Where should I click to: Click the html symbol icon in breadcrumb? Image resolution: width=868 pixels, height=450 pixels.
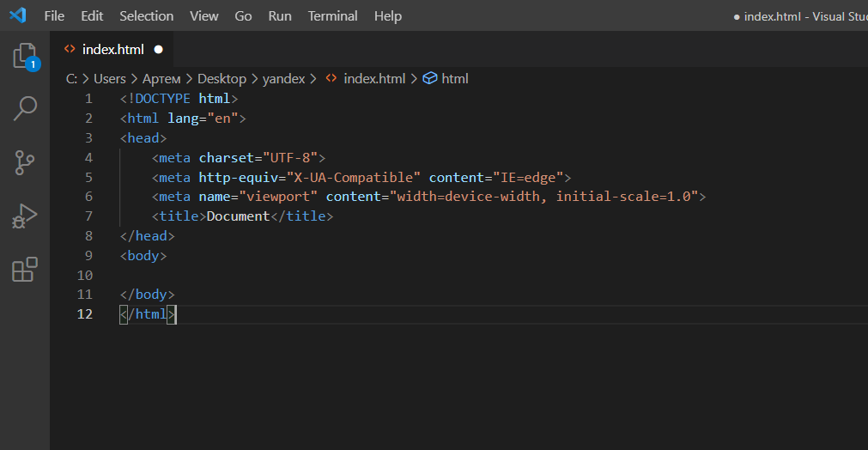pyautogui.click(x=430, y=78)
